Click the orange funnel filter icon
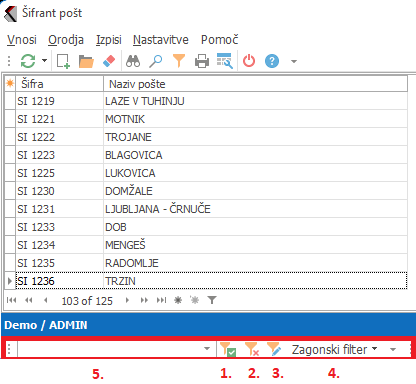This screenshot has height=384, width=416. 179,61
